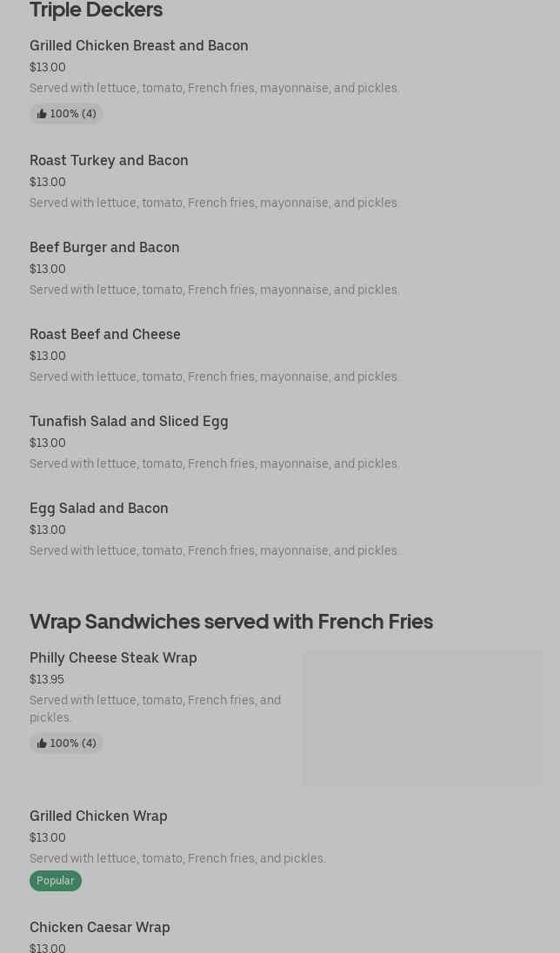Click the Popular badge on Grilled Chicken Wrap
Screen dimensions: 560x953
click(56, 881)
